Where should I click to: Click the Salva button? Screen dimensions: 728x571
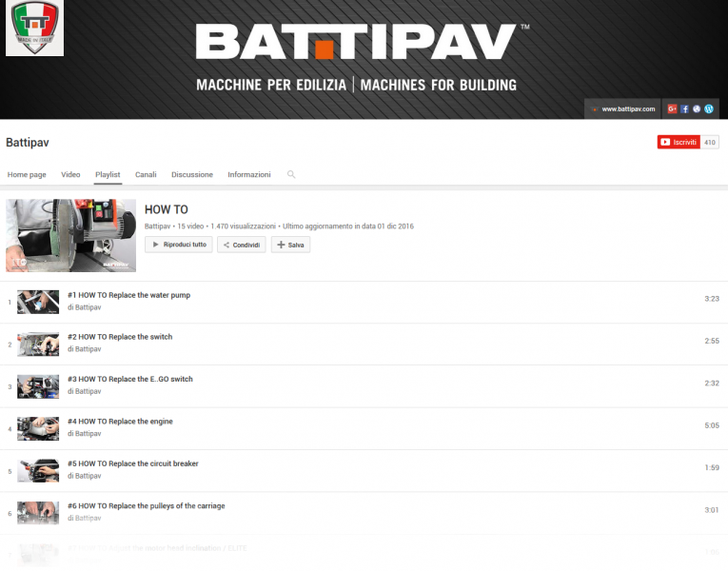290,245
